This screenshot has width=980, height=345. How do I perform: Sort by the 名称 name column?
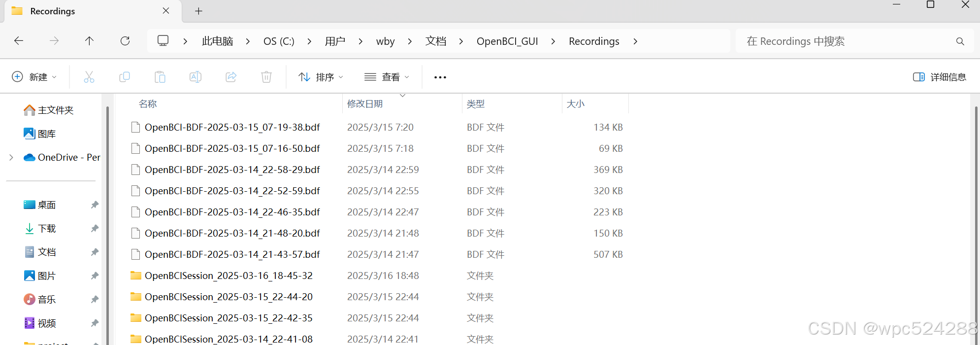coord(148,103)
